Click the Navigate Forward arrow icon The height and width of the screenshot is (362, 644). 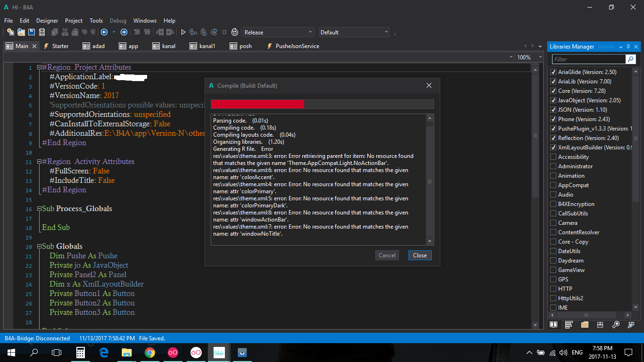coord(124,32)
